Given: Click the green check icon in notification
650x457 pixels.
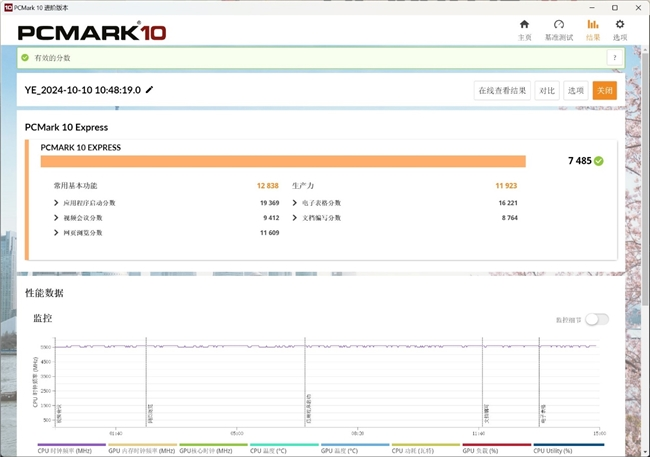Looking at the screenshot, I should [x=26, y=58].
